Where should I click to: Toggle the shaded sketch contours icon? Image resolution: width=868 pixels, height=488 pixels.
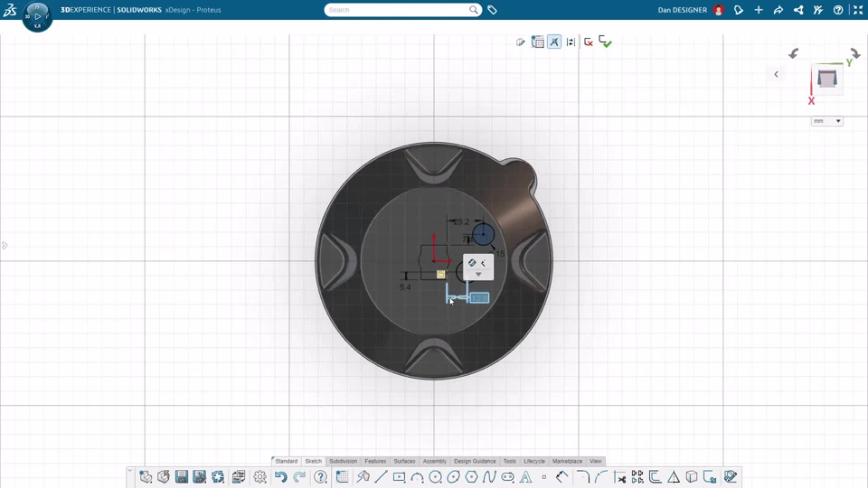pos(521,42)
